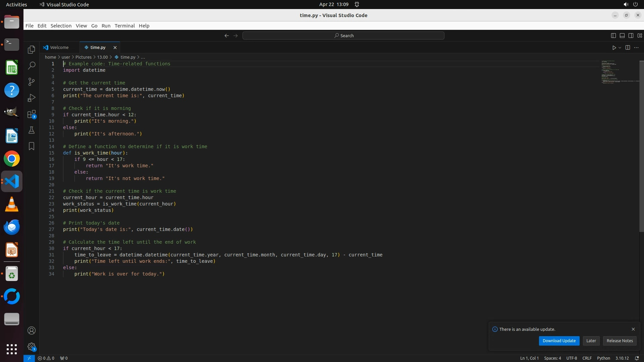Open the Extensions view
The image size is (644, 362).
click(32, 114)
